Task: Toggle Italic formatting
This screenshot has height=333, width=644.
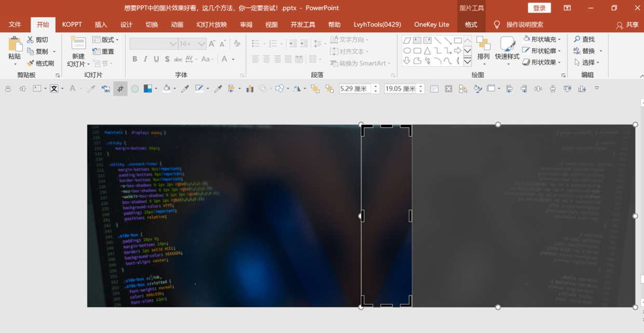Action: coord(145,59)
